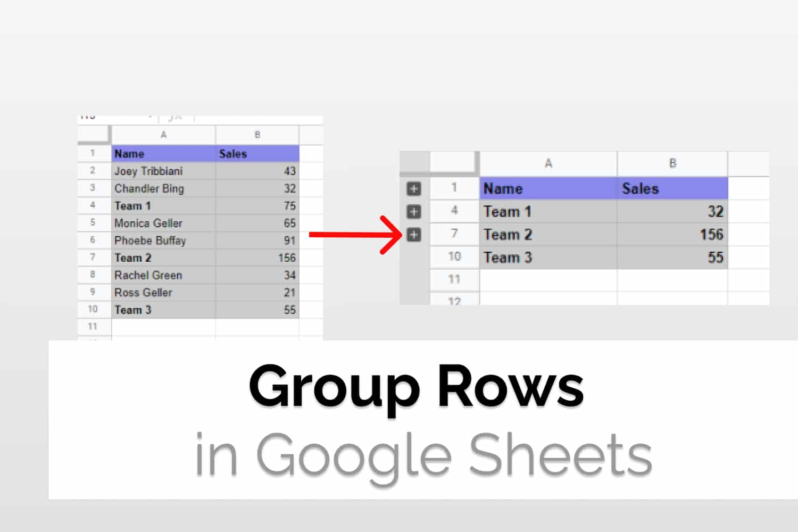
Task: Expand the plus group next to row 7
Action: pyautogui.click(x=414, y=234)
